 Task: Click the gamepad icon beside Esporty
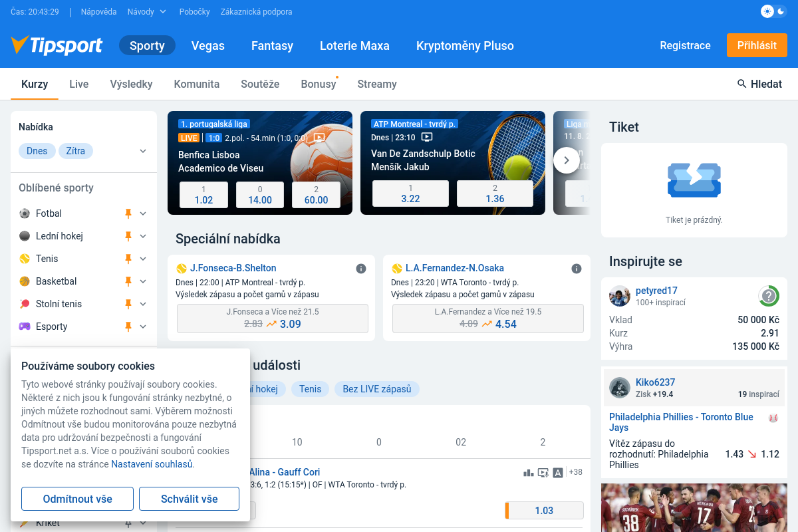25,327
